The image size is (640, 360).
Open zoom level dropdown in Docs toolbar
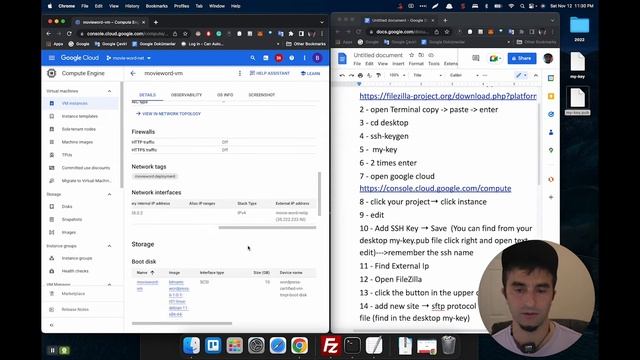tap(397, 75)
